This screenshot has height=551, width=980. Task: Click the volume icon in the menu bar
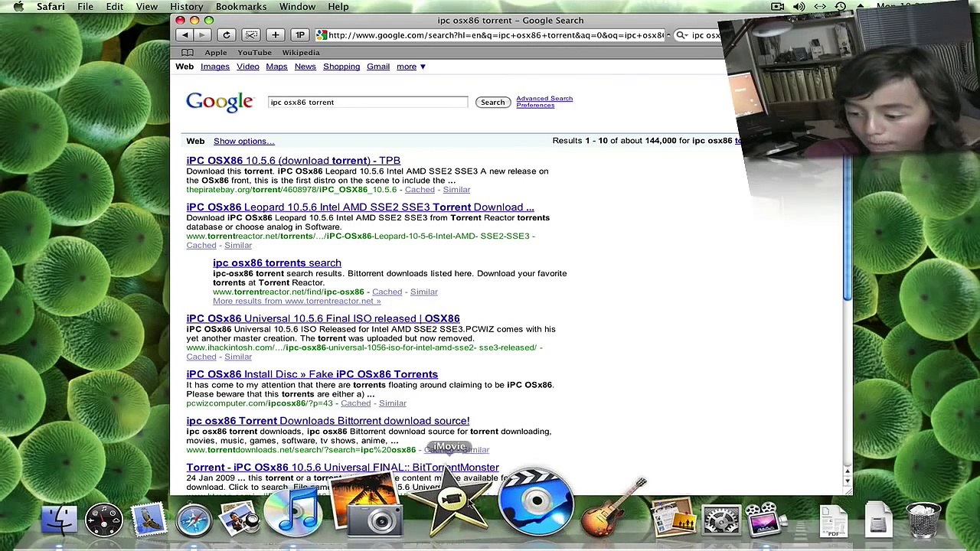click(x=799, y=7)
